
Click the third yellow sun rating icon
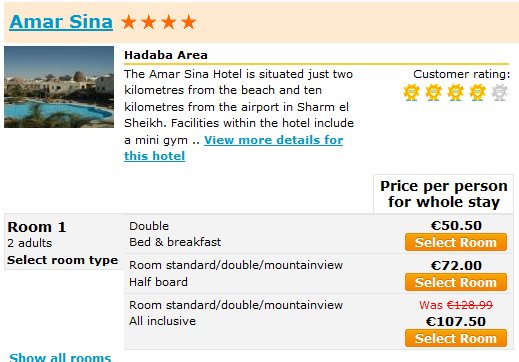pyautogui.click(x=455, y=92)
